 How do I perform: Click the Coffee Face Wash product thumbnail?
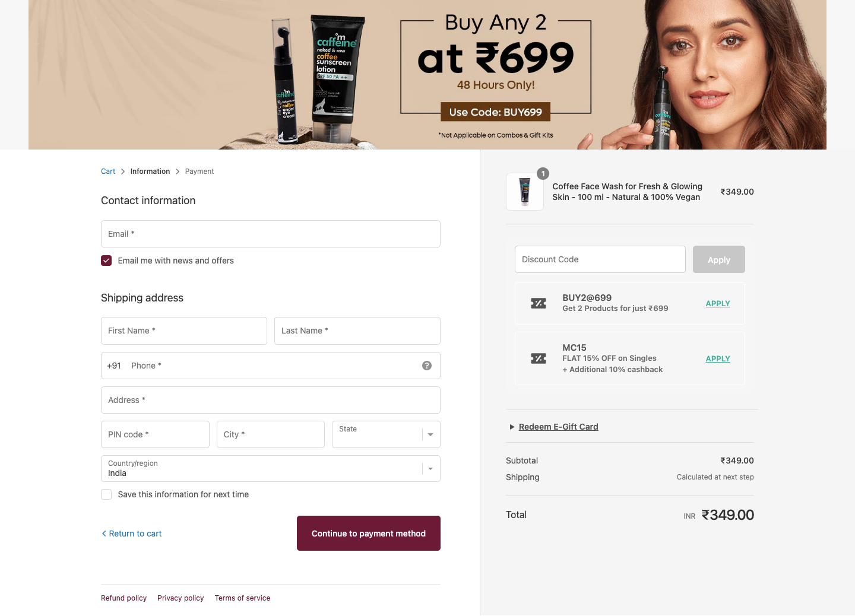525,192
